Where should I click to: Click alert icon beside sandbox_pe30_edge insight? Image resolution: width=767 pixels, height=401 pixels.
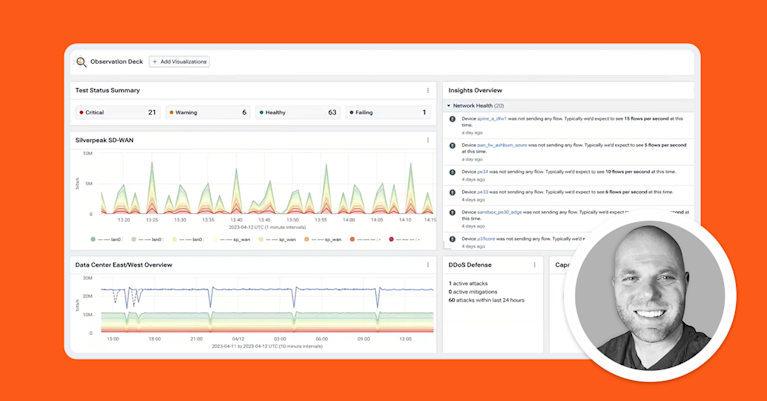[x=452, y=212]
